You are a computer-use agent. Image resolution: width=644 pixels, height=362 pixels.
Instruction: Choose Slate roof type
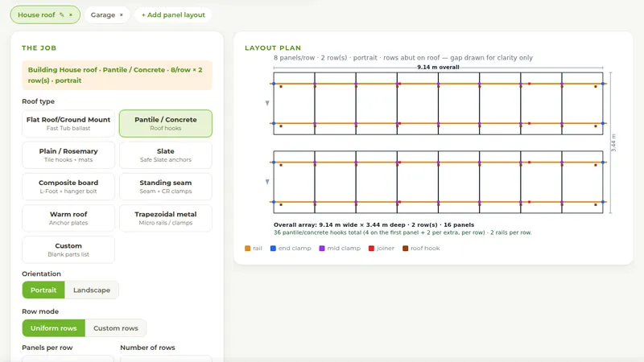click(x=166, y=154)
